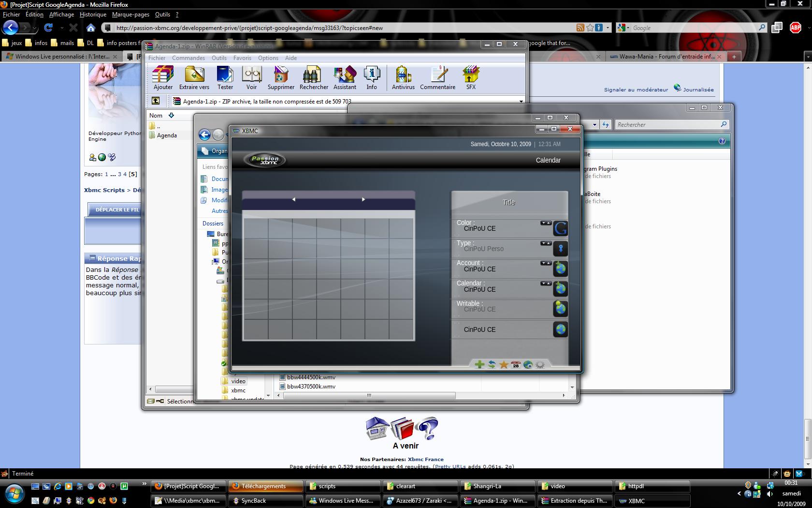Screen dimensions: 812x508
Task: Click the gear settings icon in XBMC
Action: pos(540,364)
